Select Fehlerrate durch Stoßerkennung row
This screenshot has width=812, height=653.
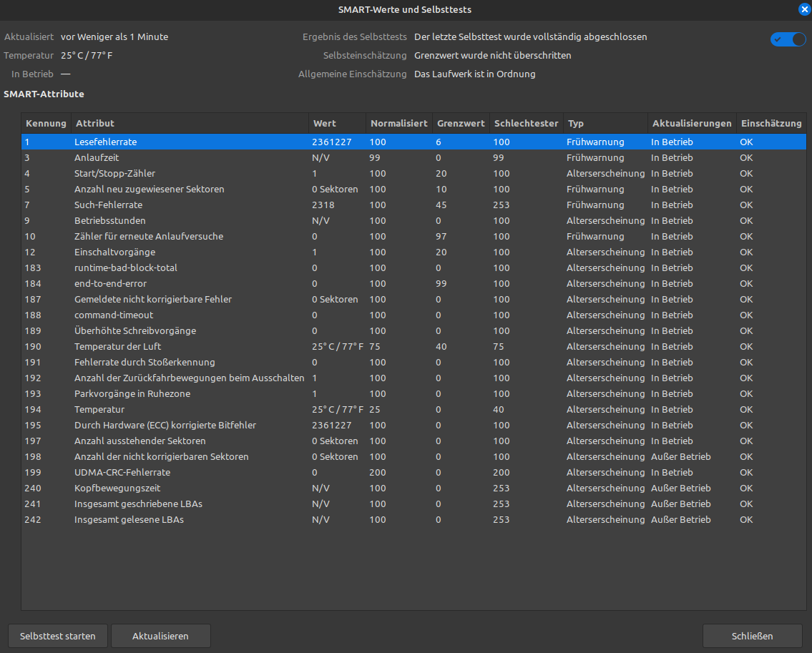pos(414,363)
